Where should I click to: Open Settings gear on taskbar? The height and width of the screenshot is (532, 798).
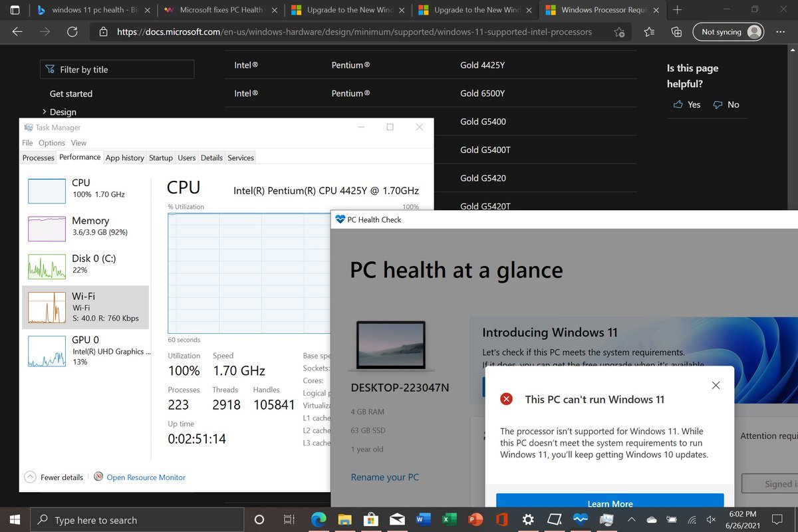(528, 519)
